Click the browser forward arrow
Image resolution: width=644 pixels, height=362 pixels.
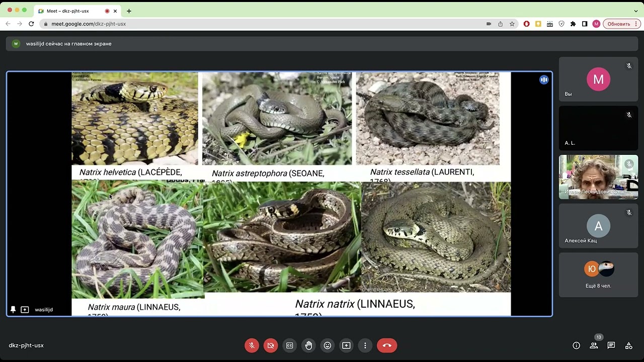coord(20,24)
